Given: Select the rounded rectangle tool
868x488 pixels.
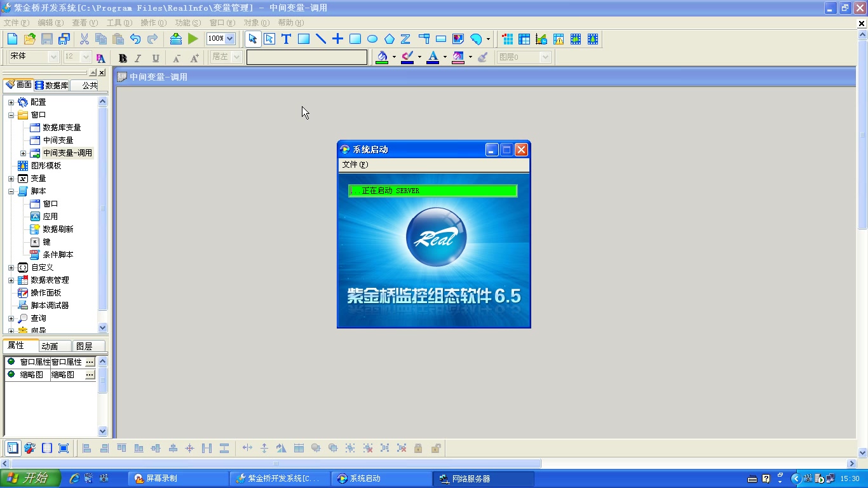Looking at the screenshot, I should (x=355, y=39).
